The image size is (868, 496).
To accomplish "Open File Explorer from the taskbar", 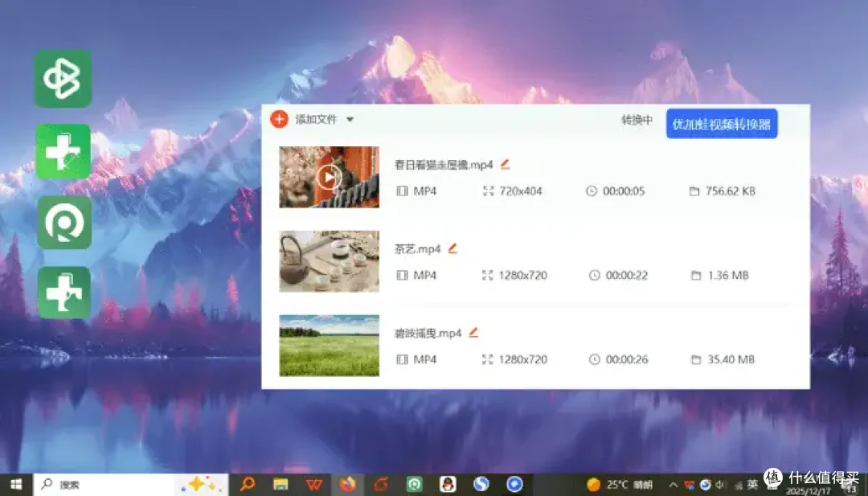I will tap(281, 485).
